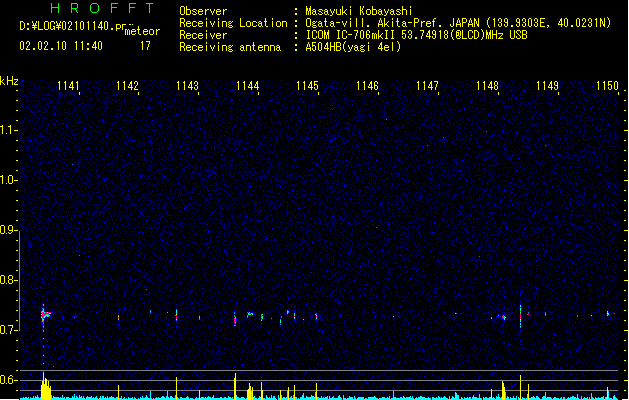Click the Receiver field label
Image resolution: width=629 pixels, height=400 pixels.
point(203,35)
